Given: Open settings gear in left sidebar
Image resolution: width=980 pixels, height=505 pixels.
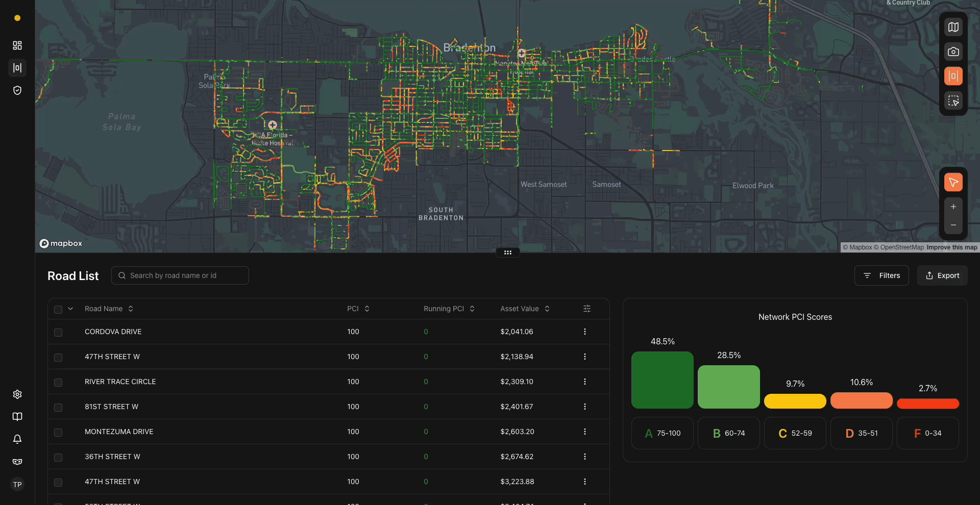Looking at the screenshot, I should (17, 394).
